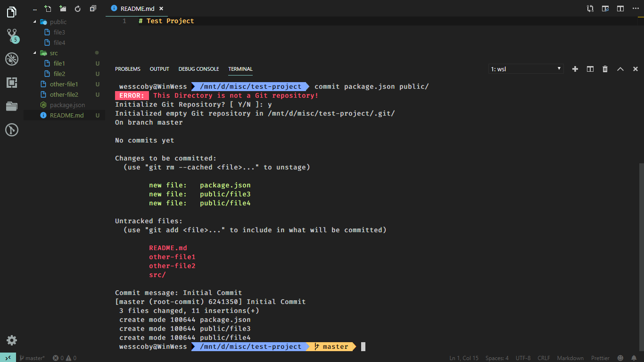Open the Explorer view in activity bar
Screen dimensions: 644x362
12,12
